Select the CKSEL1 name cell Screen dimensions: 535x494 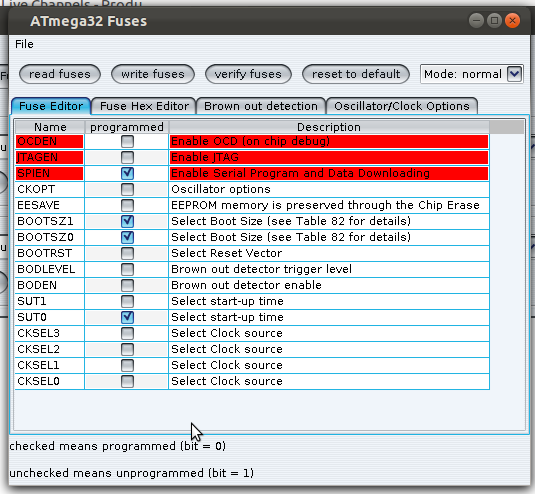click(x=49, y=365)
